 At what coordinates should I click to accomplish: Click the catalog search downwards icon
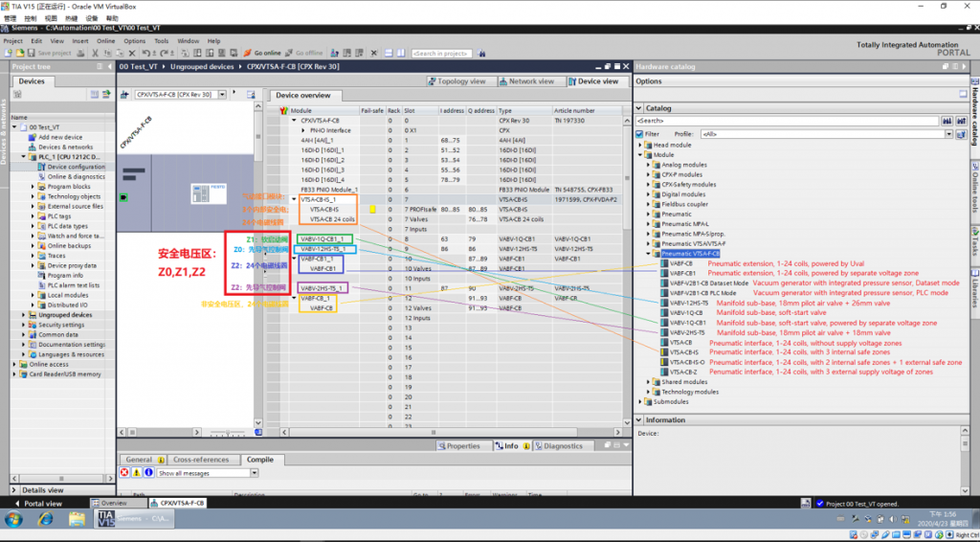(947, 121)
